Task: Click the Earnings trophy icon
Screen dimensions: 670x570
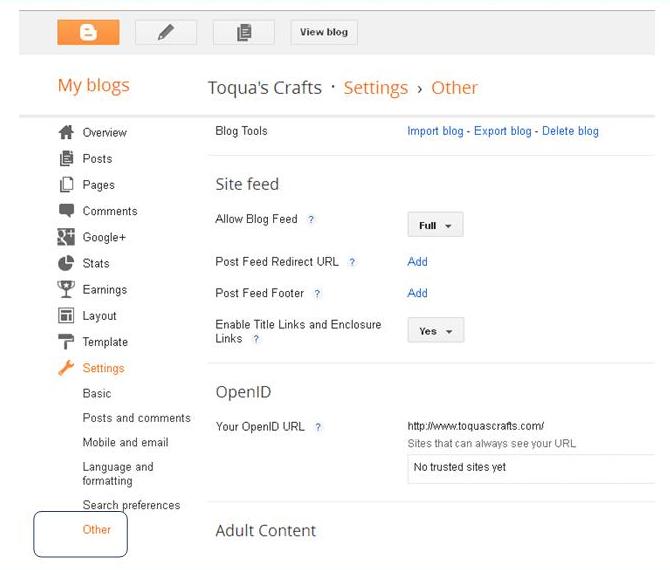Action: pos(67,289)
